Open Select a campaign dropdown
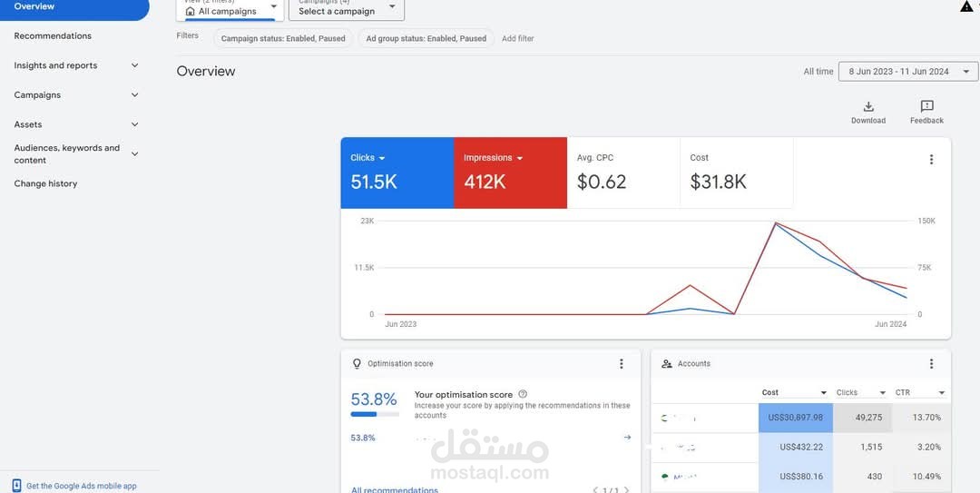 coord(347,9)
